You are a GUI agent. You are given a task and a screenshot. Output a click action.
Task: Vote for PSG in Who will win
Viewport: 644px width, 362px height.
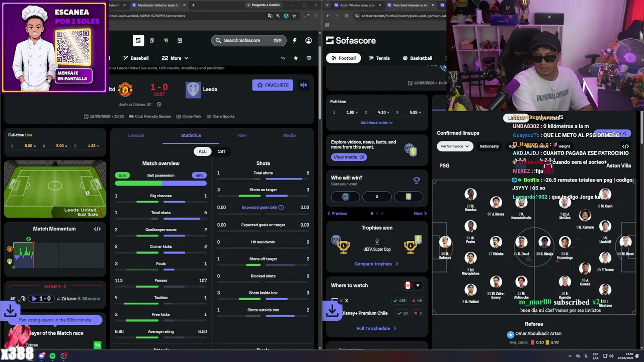pyautogui.click(x=346, y=197)
